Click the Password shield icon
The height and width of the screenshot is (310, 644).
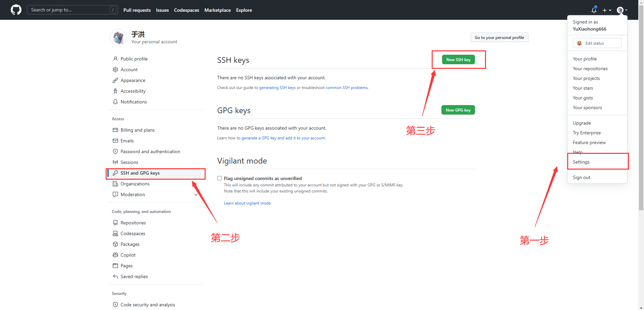(x=115, y=151)
